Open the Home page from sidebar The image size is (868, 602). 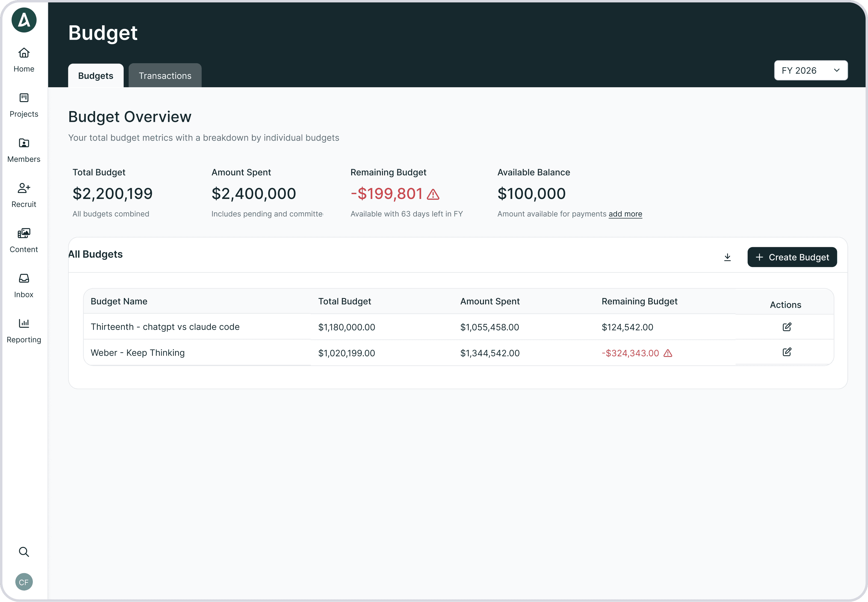(24, 60)
